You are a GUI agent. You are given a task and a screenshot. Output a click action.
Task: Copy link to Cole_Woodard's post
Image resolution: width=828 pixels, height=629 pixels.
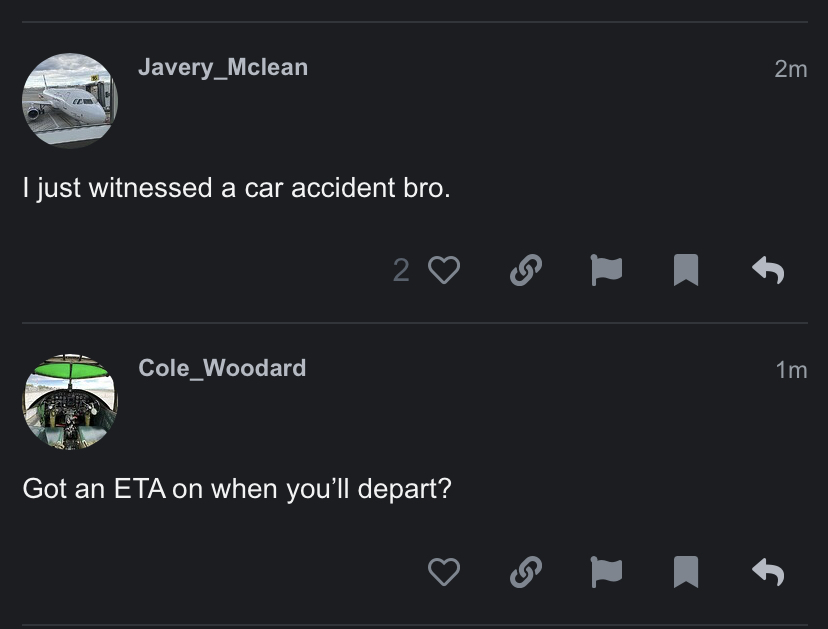[526, 572]
